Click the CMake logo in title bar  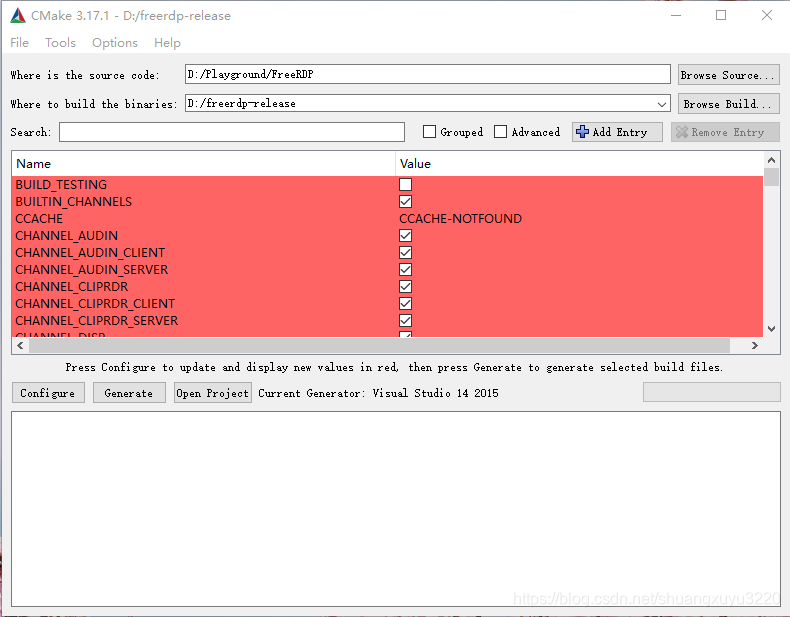pos(17,15)
